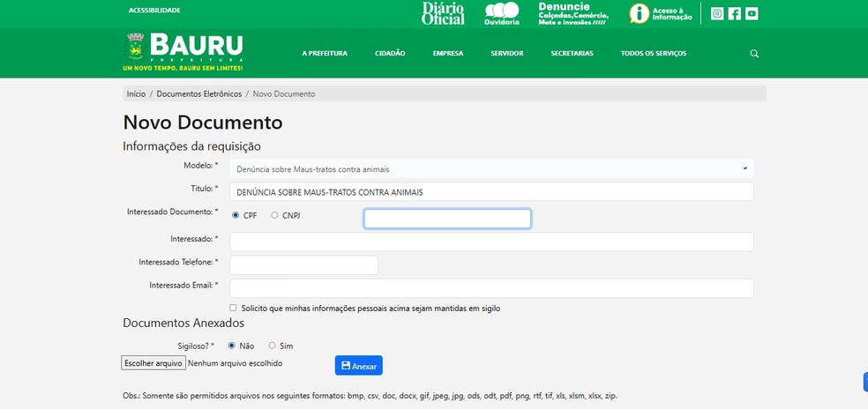The height and width of the screenshot is (409, 868).
Task: Open the Diário Oficial logo link
Action: [443, 13]
